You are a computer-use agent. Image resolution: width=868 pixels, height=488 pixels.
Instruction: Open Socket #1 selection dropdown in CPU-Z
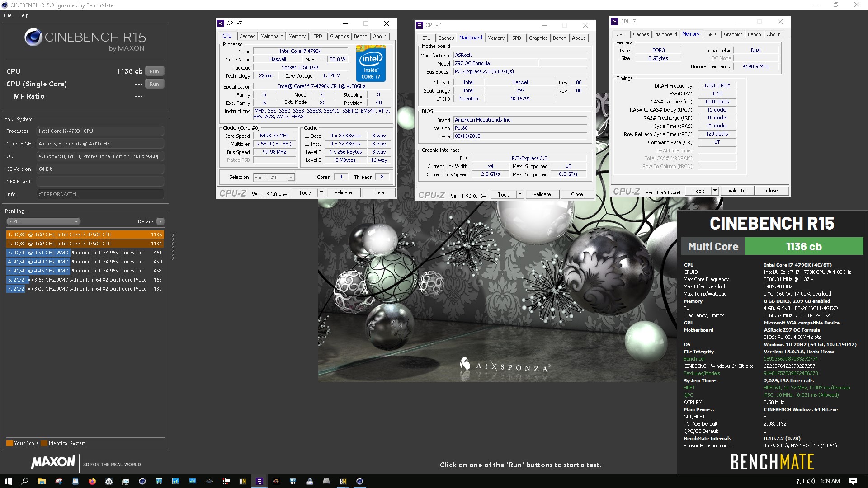coord(274,178)
